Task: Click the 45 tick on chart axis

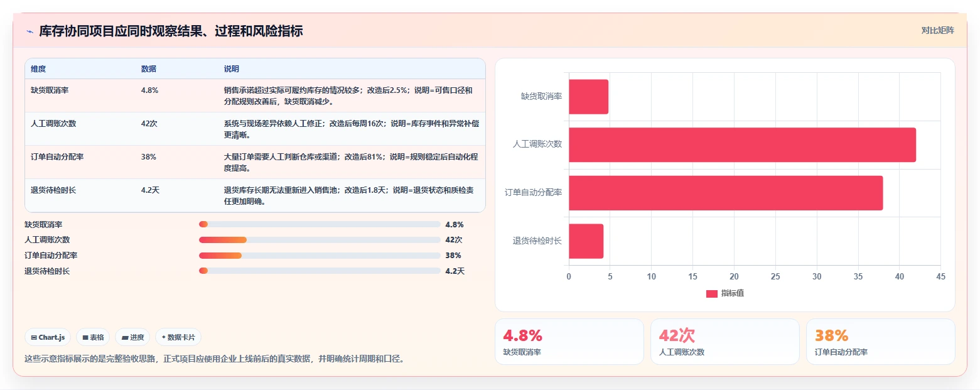Action: click(x=940, y=276)
